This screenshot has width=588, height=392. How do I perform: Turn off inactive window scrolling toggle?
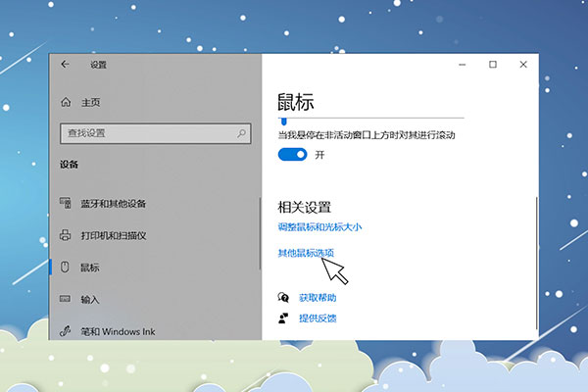coord(293,155)
